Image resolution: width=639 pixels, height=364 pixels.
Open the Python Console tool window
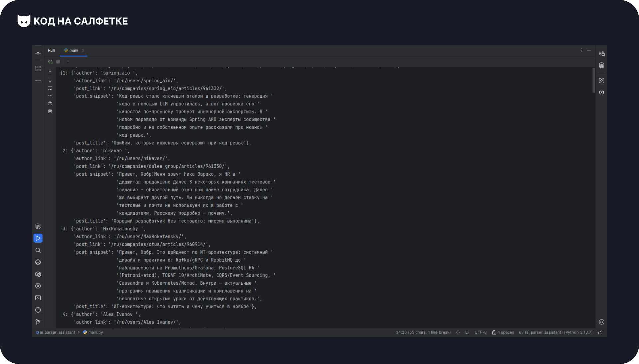coord(38,262)
